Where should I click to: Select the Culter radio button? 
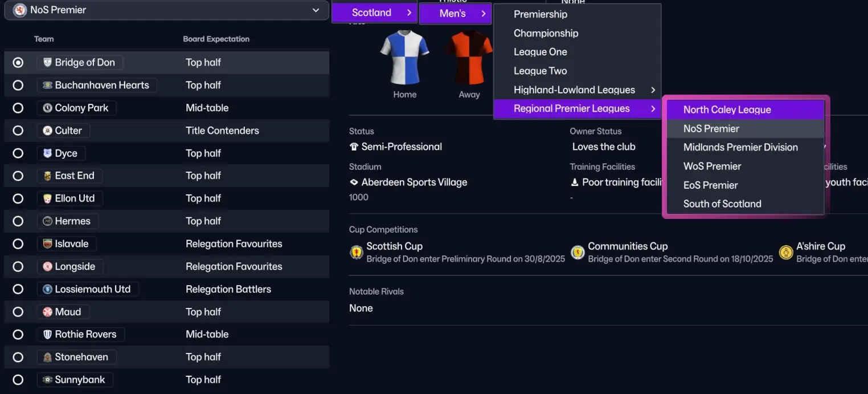click(x=18, y=131)
